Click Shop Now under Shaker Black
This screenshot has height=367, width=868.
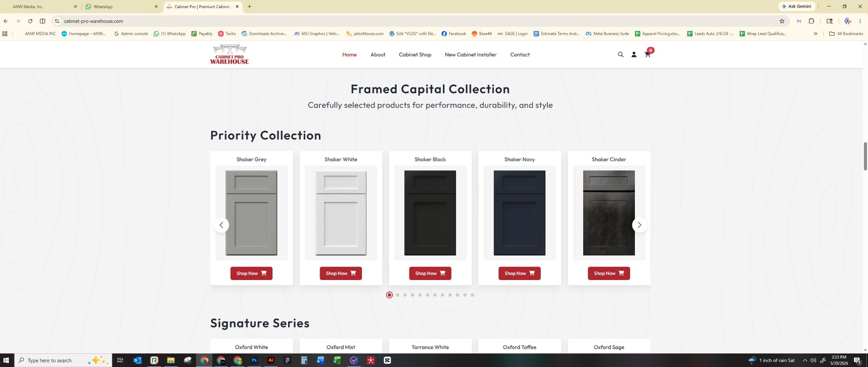(430, 273)
